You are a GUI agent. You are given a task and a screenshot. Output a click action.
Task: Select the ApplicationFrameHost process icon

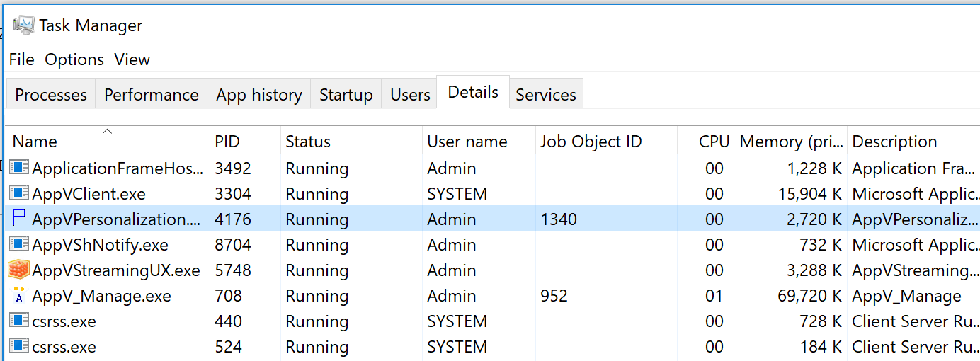19,168
